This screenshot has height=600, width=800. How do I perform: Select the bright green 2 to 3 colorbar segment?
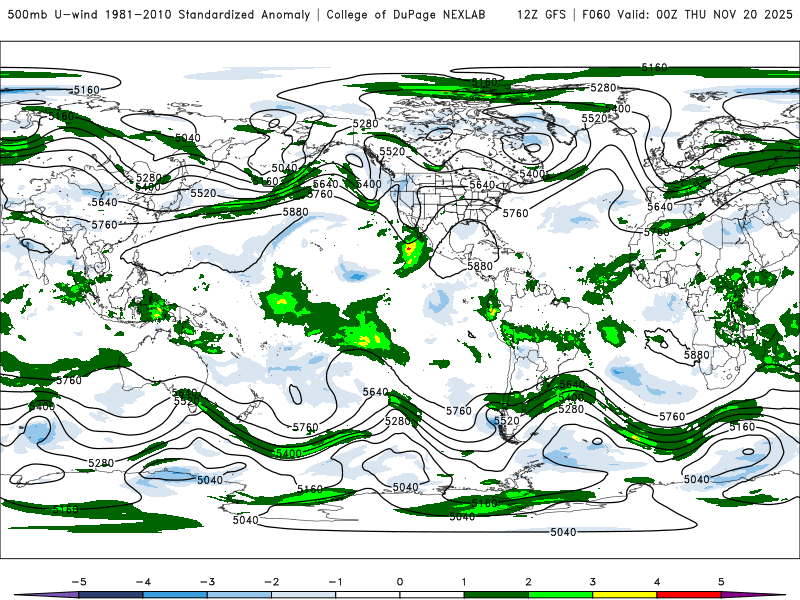(560, 595)
